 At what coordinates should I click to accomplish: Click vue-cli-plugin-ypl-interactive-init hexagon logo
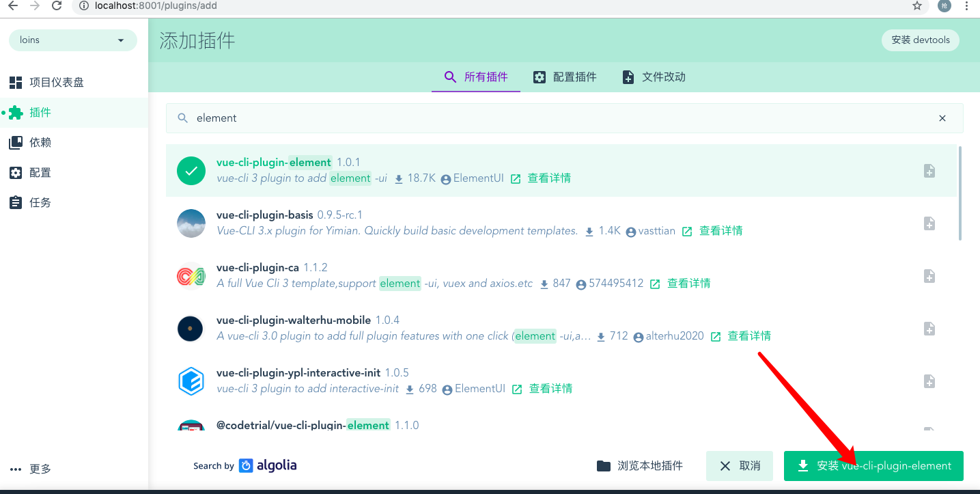point(191,381)
